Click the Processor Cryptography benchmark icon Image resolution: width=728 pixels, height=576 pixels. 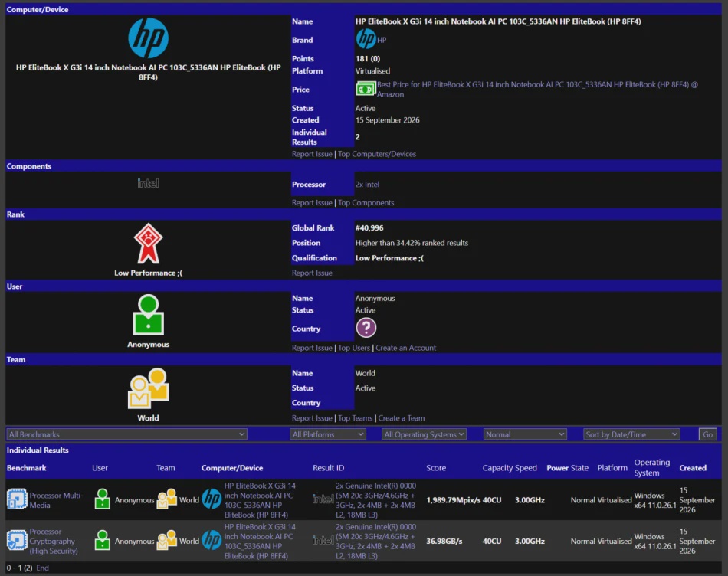pyautogui.click(x=17, y=540)
